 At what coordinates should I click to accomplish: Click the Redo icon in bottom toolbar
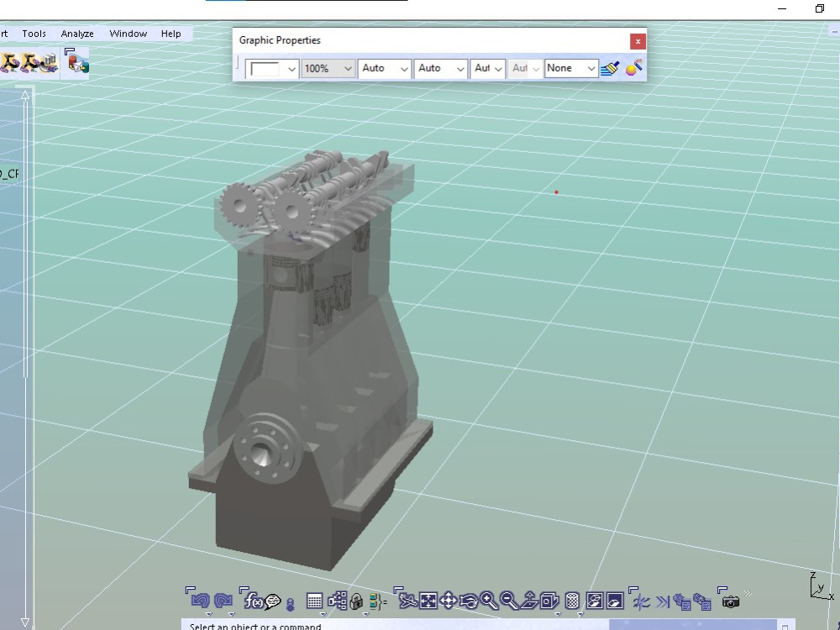point(223,601)
